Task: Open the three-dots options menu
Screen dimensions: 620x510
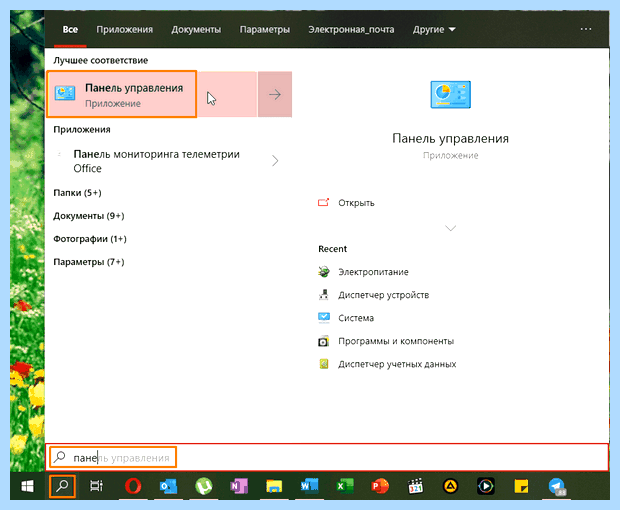Action: point(586,29)
